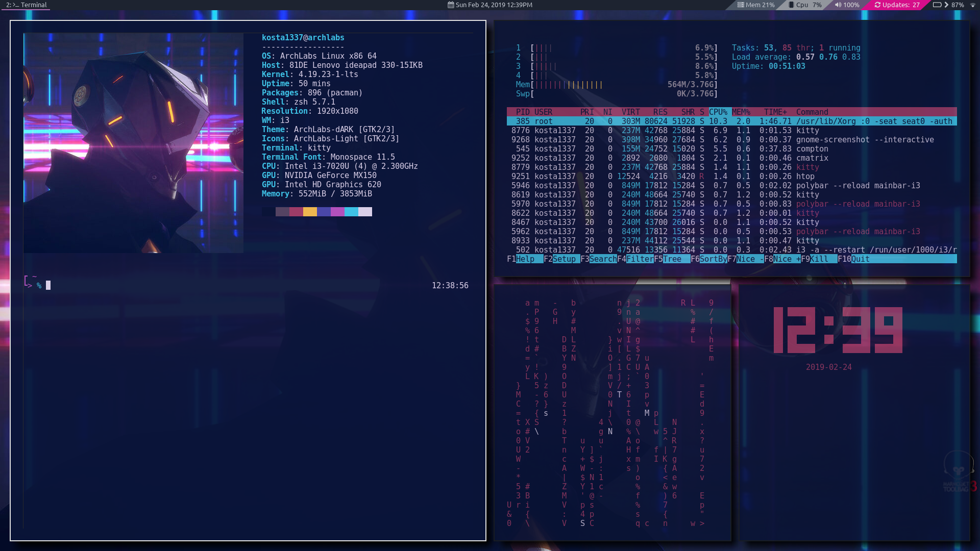Select the Terminal workspace 2 in polybar

27,5
